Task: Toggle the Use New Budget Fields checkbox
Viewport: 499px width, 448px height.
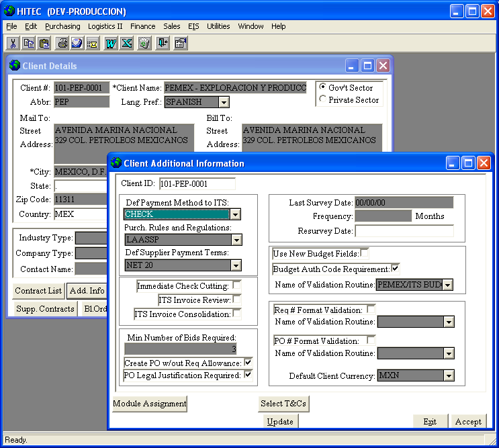Action: [365, 253]
